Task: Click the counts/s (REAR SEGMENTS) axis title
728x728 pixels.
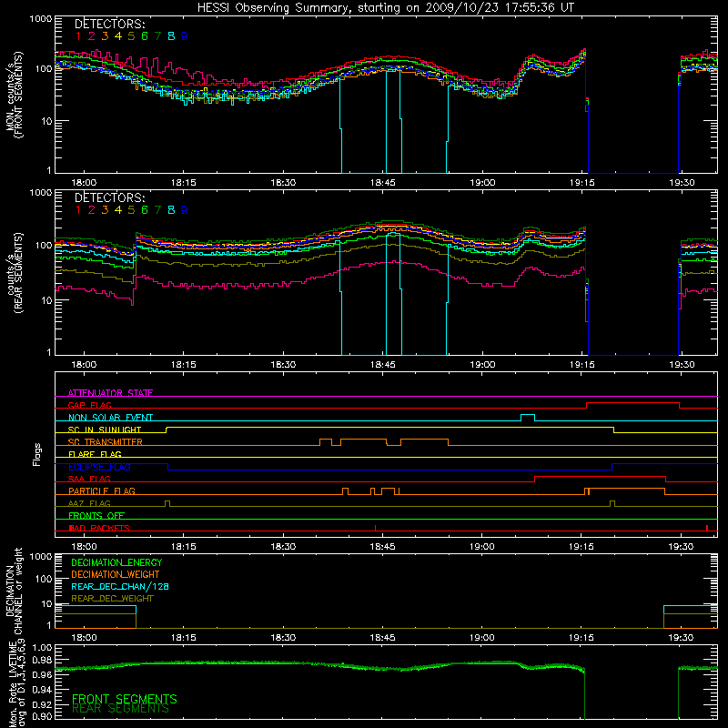Action: [x=15, y=273]
